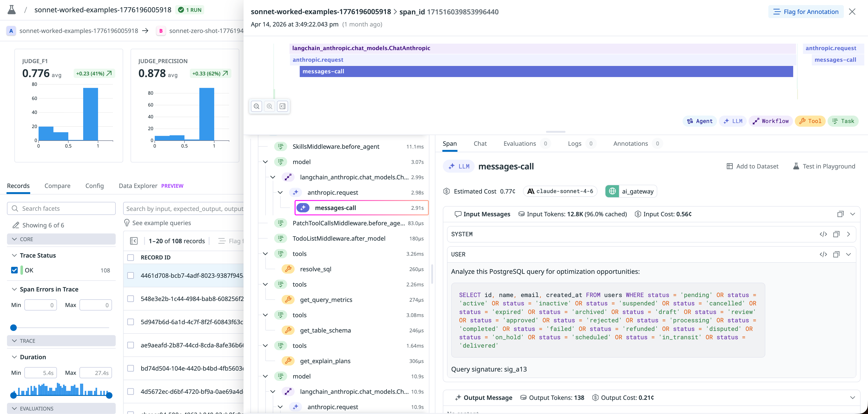Copy the SYSTEM message

[836, 234]
